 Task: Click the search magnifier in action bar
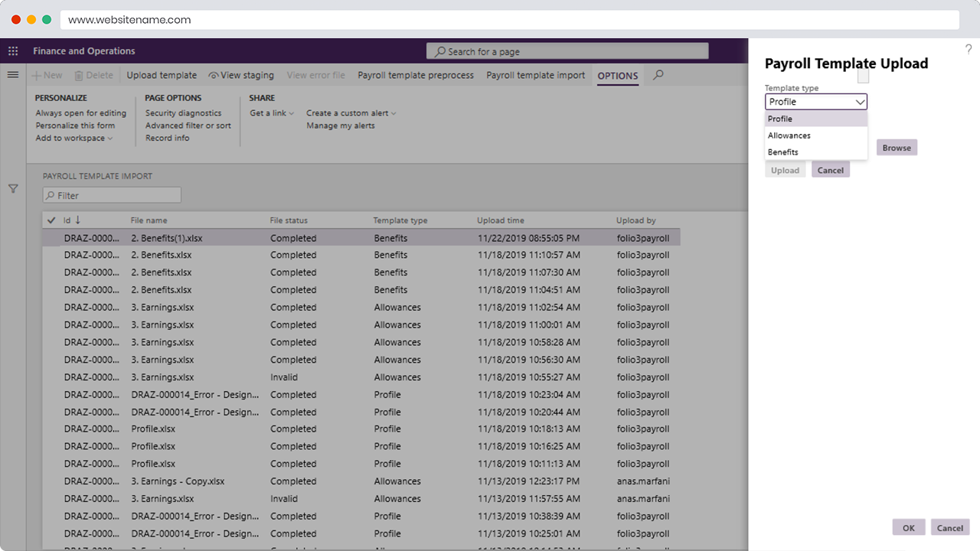[x=658, y=75]
